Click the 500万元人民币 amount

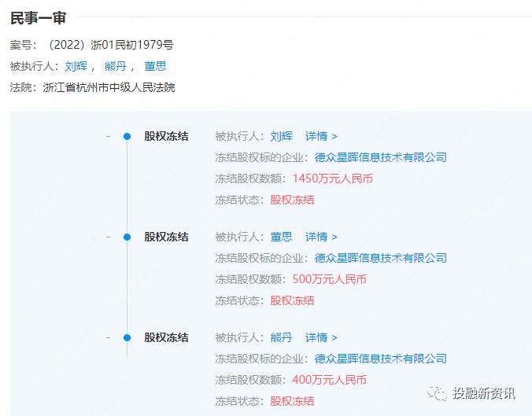click(x=329, y=279)
